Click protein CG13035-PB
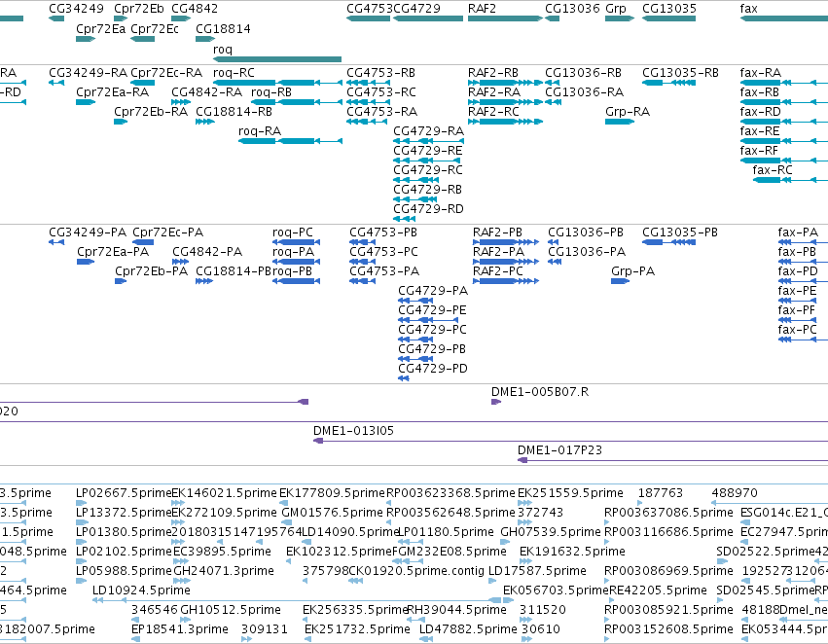 coord(668,242)
